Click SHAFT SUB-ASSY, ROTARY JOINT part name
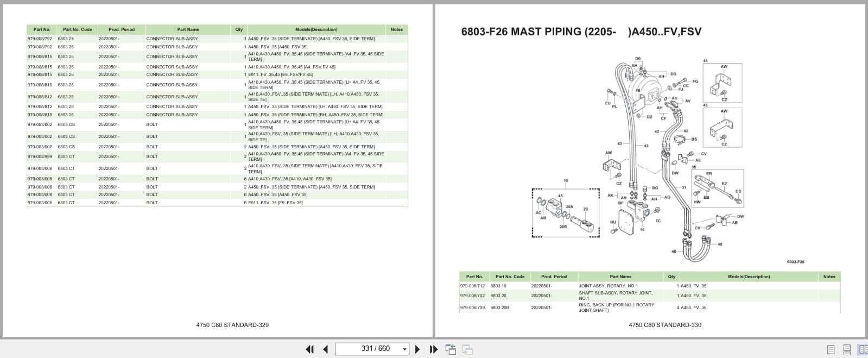Screen dimensions: 868x358 coord(616,296)
